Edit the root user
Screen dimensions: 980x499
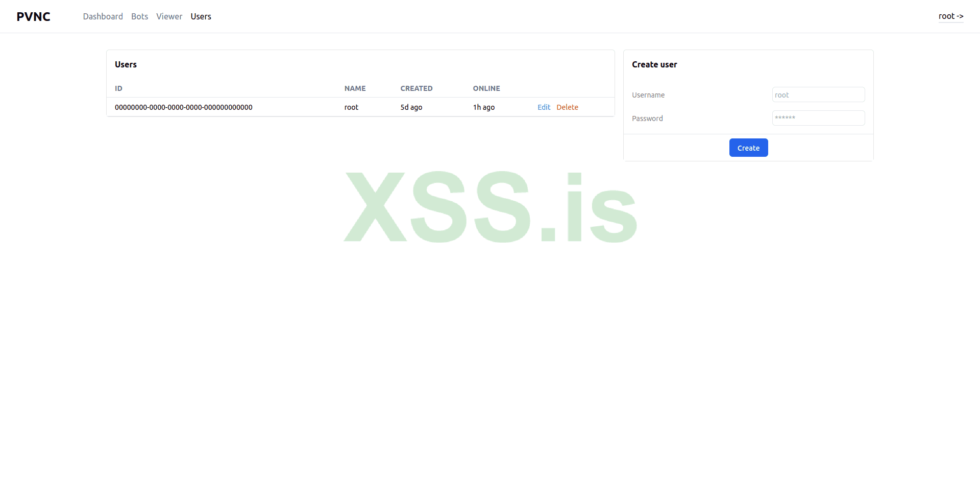click(544, 107)
